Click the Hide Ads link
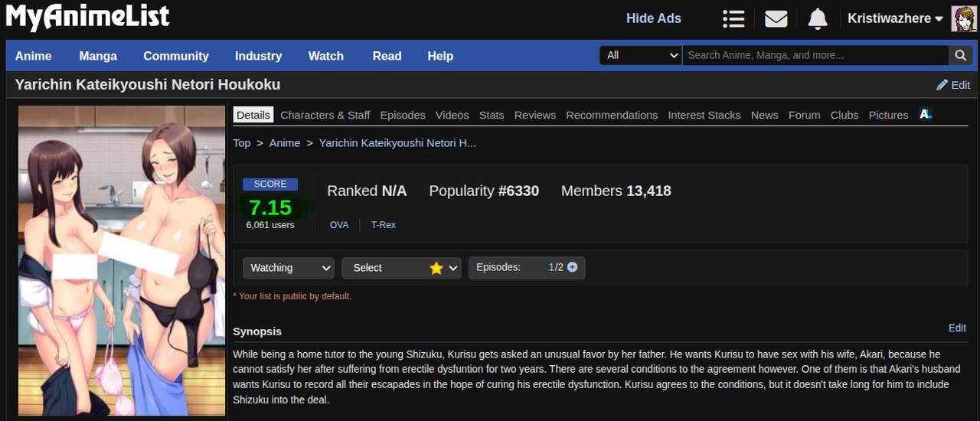The height and width of the screenshot is (421, 980). 654,18
